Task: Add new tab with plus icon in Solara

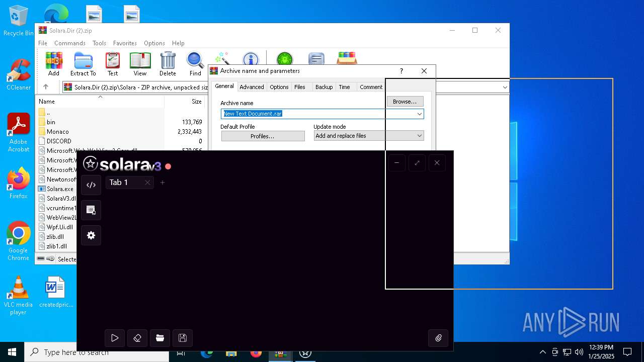Action: pos(163,183)
